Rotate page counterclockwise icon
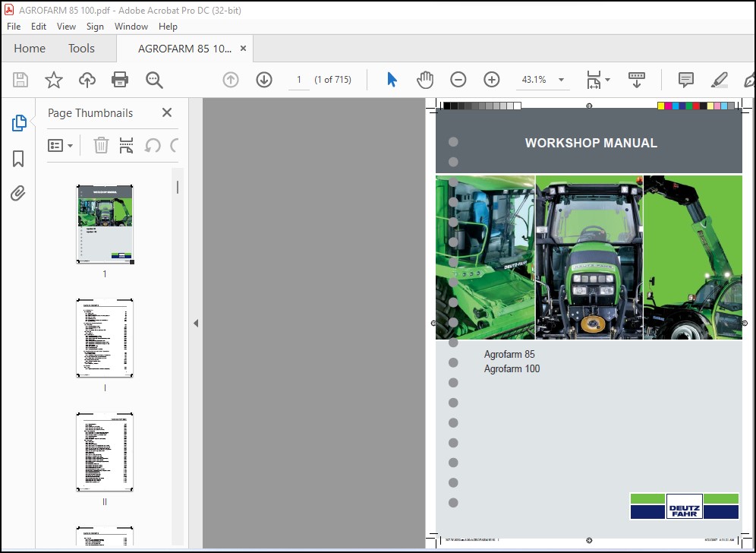This screenshot has height=553, width=756. [x=153, y=145]
